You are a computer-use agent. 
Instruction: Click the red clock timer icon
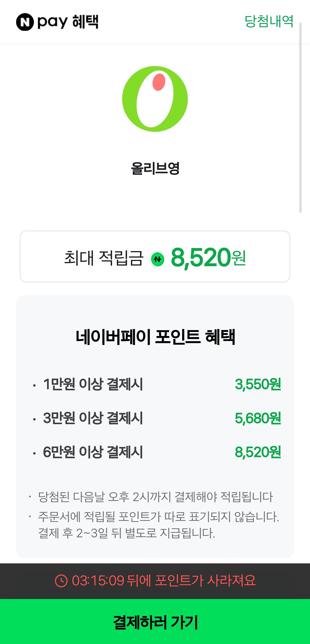click(61, 581)
